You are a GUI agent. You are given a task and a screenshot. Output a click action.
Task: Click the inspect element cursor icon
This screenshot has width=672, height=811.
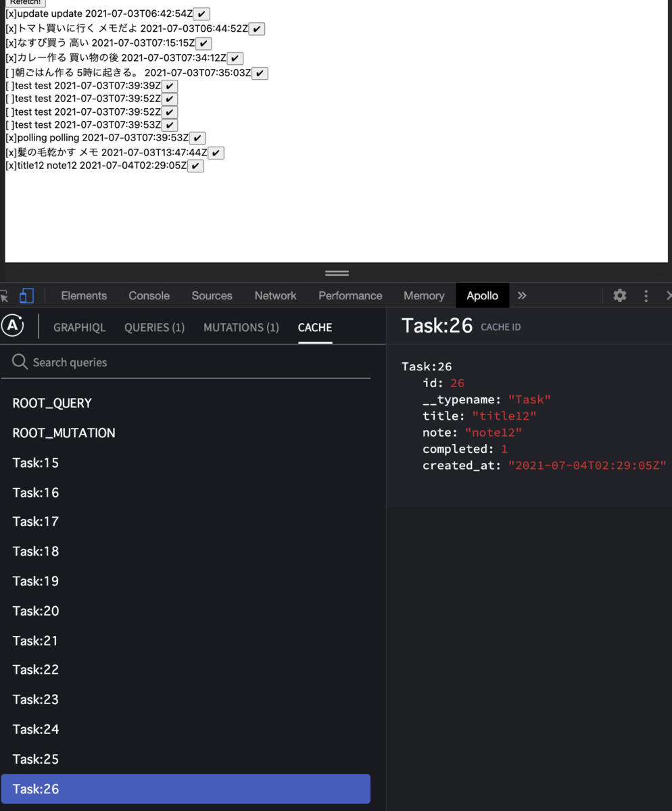[x=4, y=295]
